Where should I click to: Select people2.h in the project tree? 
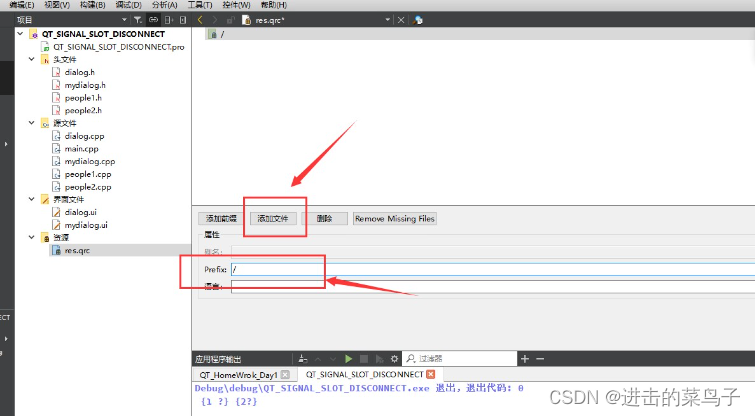point(83,110)
